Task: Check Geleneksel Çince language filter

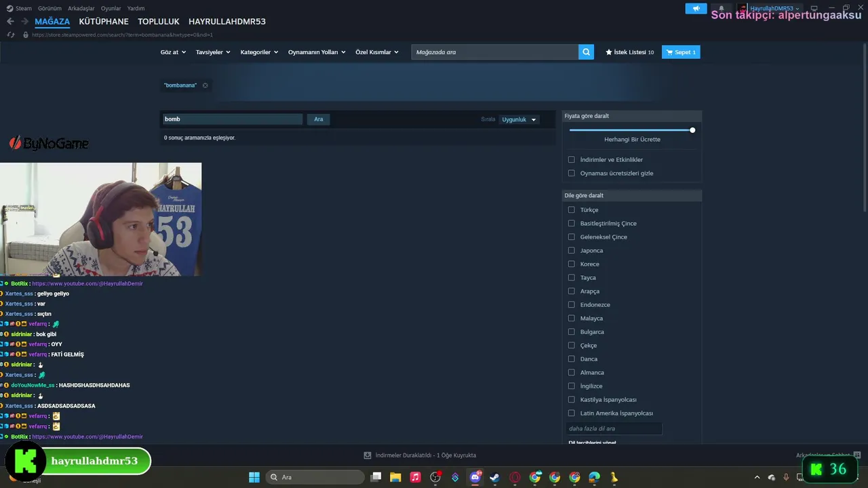Action: click(x=572, y=237)
